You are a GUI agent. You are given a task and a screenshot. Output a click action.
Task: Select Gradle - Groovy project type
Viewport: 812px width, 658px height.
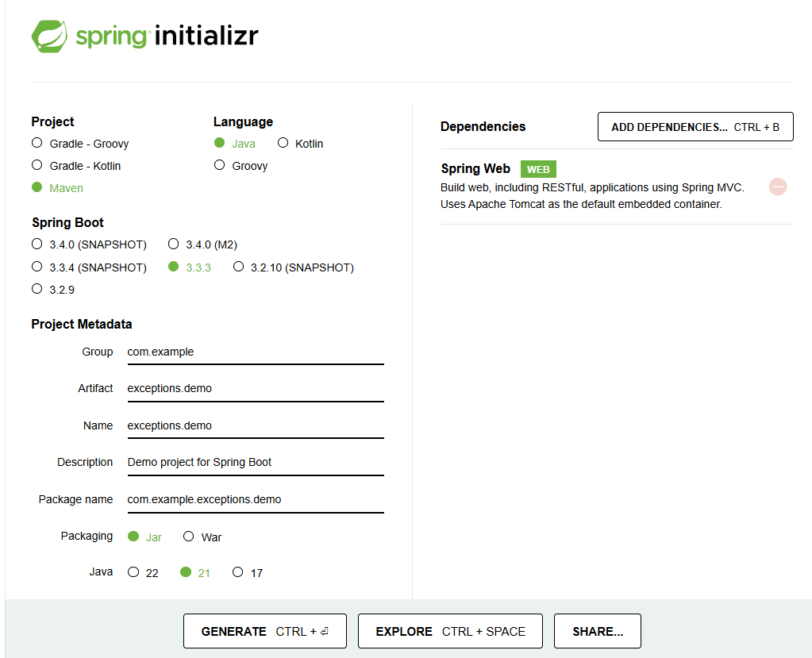(80, 144)
